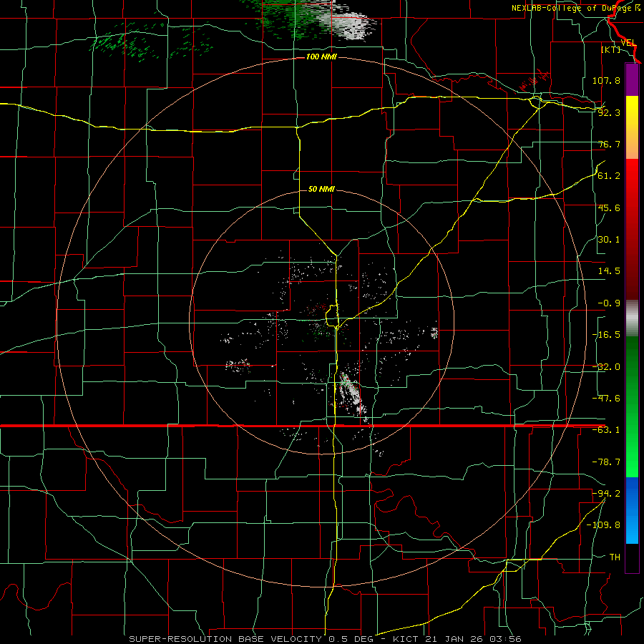Select the 107.8 velocity scale value
The width and height of the screenshot is (644, 644).
click(606, 80)
